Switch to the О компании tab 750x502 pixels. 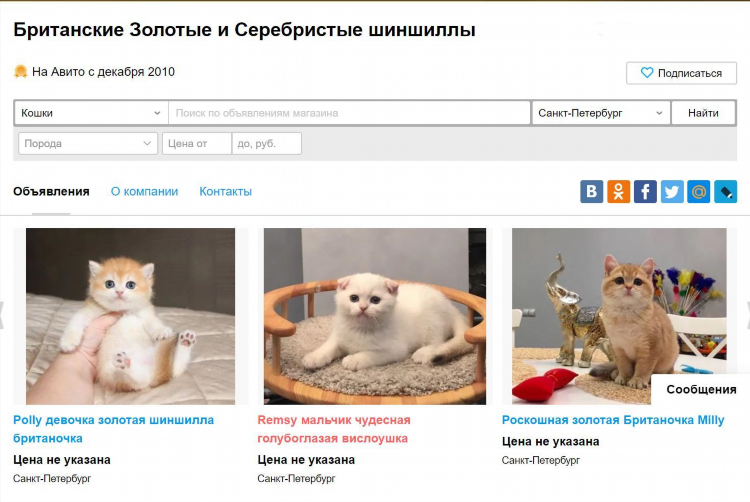click(144, 191)
